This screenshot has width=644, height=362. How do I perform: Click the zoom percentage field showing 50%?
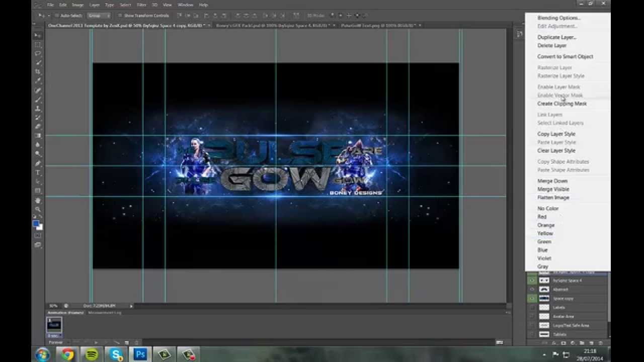coord(53,306)
